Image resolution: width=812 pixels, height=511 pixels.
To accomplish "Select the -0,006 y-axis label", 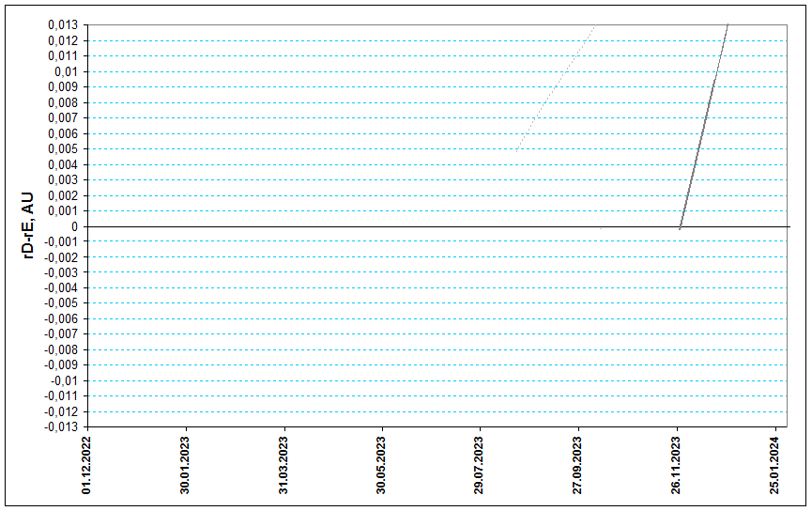I will pyautogui.click(x=61, y=319).
